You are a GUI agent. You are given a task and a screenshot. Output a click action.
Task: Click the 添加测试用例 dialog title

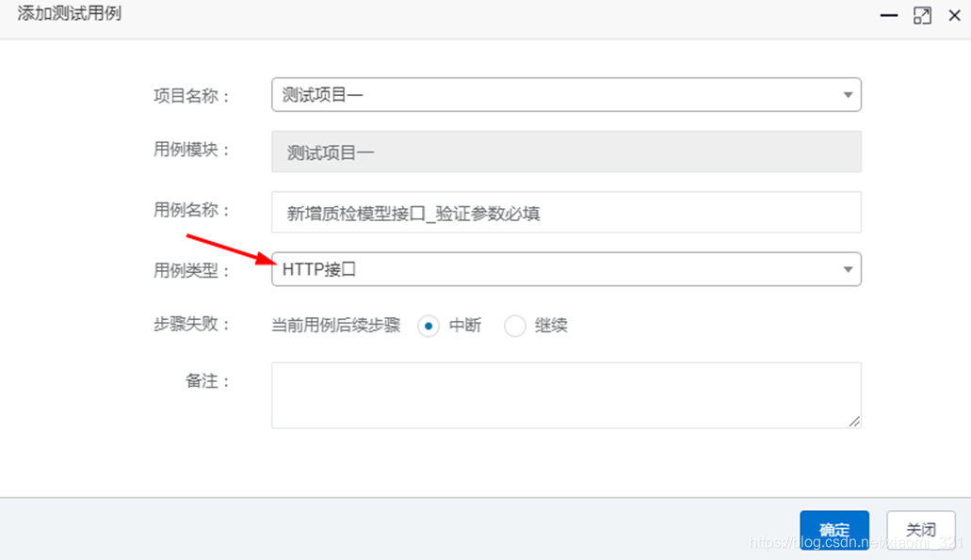coord(70,13)
